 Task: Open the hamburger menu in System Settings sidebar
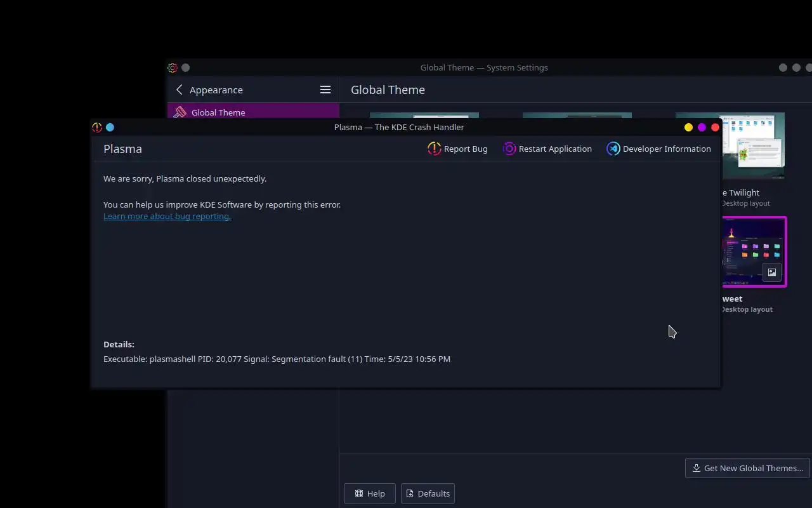pyautogui.click(x=325, y=90)
